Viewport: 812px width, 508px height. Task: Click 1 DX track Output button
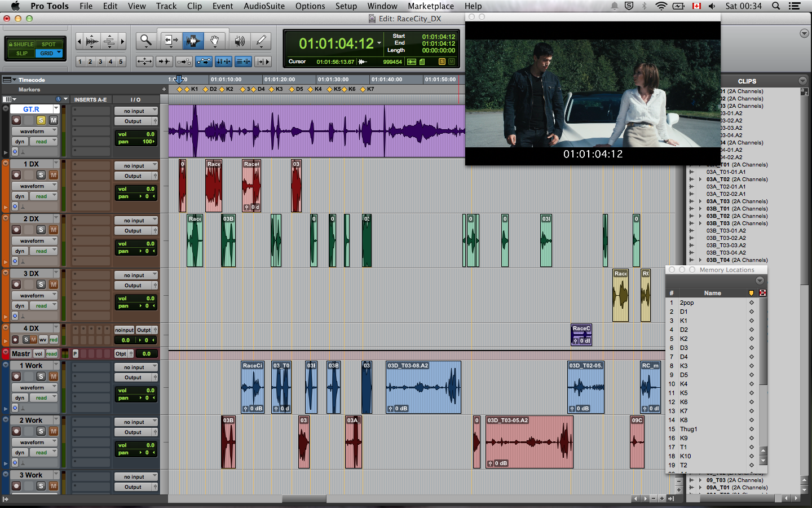[133, 176]
